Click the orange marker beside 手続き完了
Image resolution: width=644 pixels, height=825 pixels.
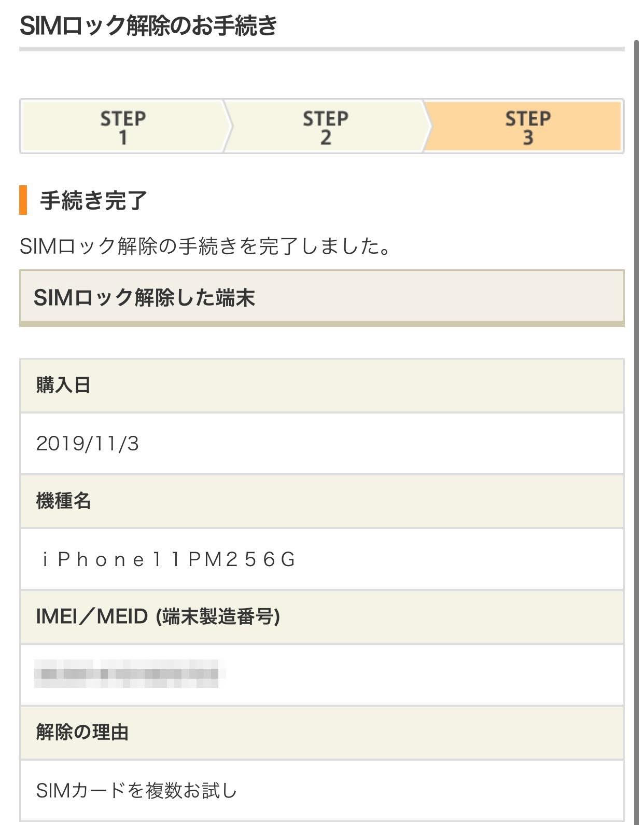coord(23,200)
